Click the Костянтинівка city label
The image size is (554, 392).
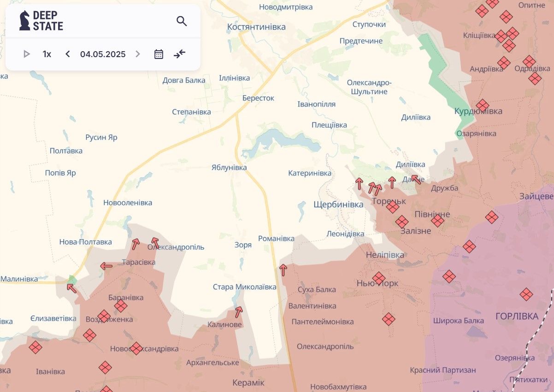tap(256, 27)
